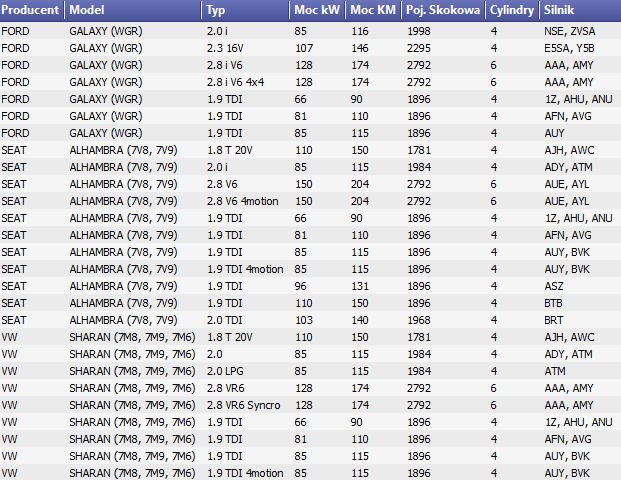Click the '2.0 LPG' type cell
The width and height of the screenshot is (621, 480).
[x=225, y=371]
